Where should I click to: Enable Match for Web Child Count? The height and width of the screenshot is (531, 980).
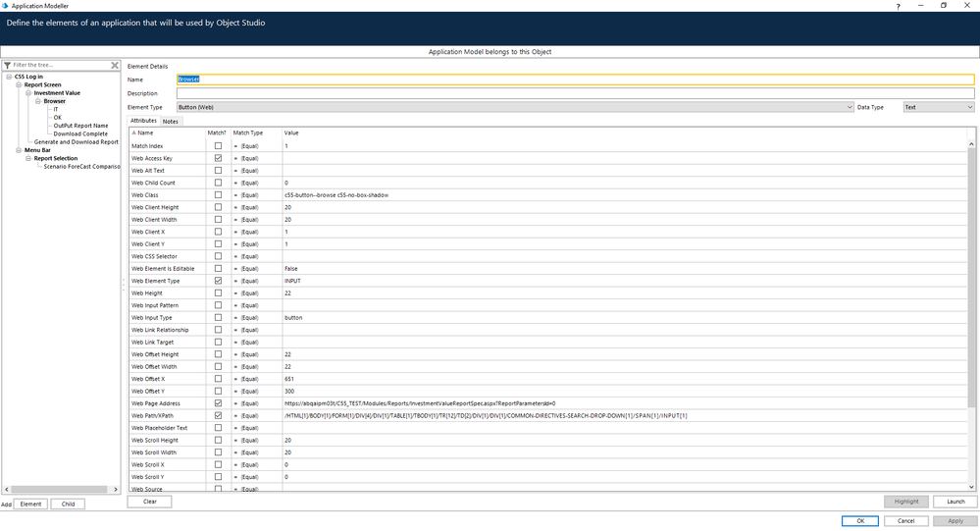218,183
